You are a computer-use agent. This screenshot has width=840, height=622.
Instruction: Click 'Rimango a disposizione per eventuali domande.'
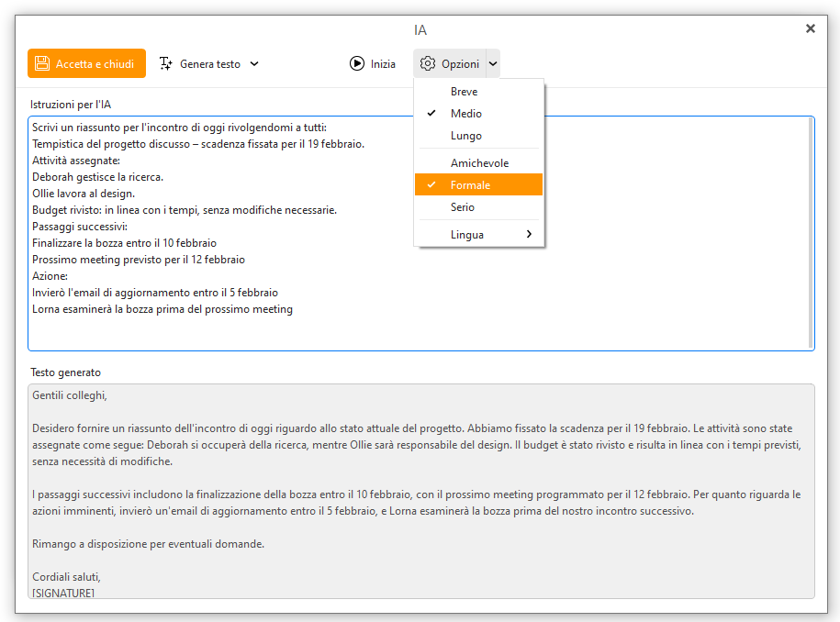click(149, 544)
